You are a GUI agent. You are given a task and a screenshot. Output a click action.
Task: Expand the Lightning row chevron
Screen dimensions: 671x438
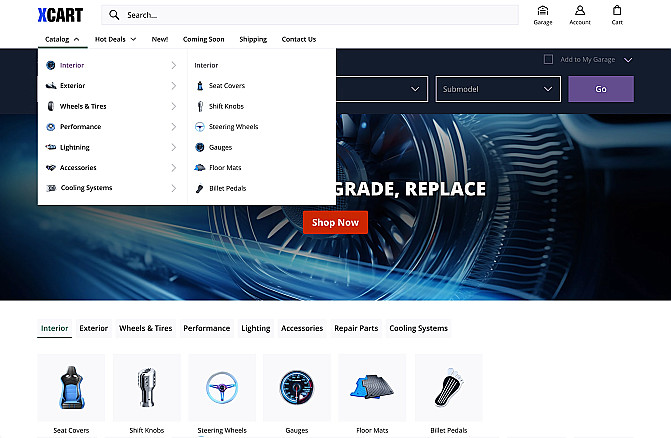pos(173,147)
